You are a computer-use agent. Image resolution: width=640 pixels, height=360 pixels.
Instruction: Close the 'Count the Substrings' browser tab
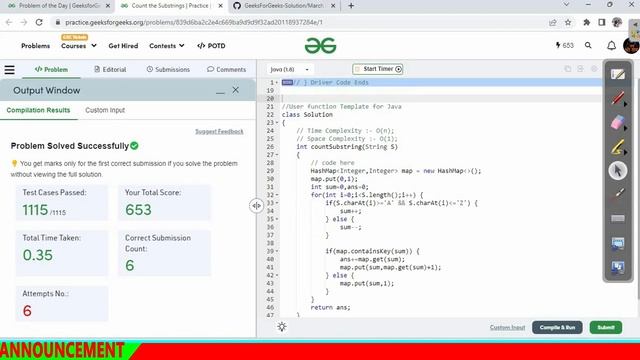(x=220, y=6)
